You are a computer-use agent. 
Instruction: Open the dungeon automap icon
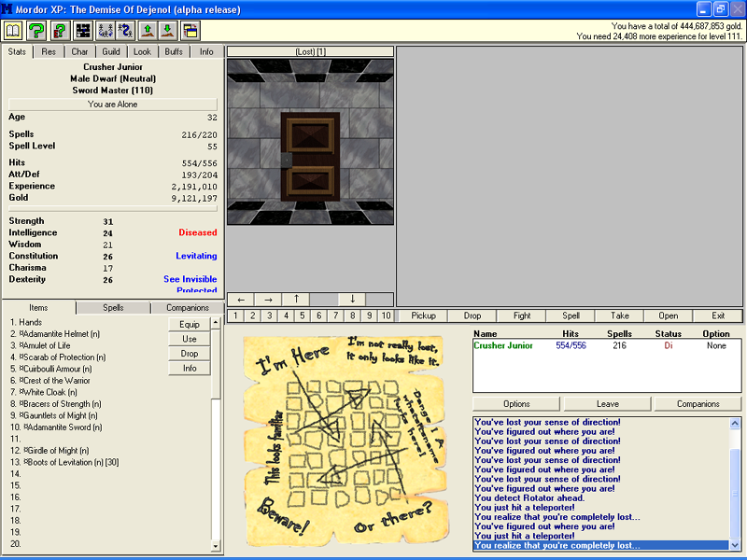[x=83, y=31]
